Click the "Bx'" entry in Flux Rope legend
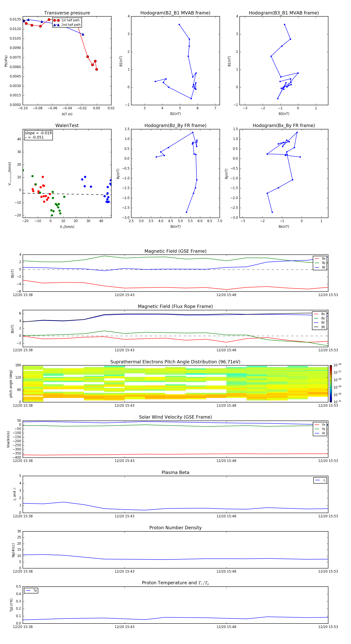 click(x=320, y=314)
